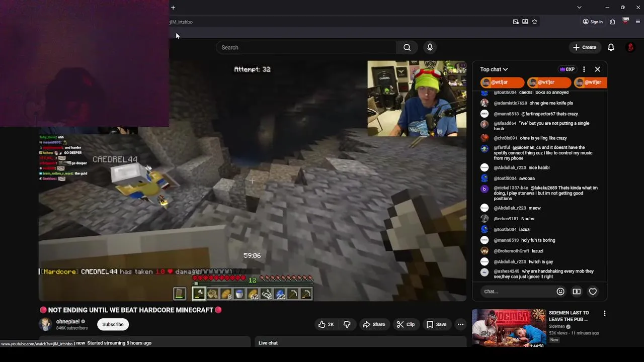The image size is (644, 362).
Task: Open the browser extensions puzzle icon
Action: (612, 22)
